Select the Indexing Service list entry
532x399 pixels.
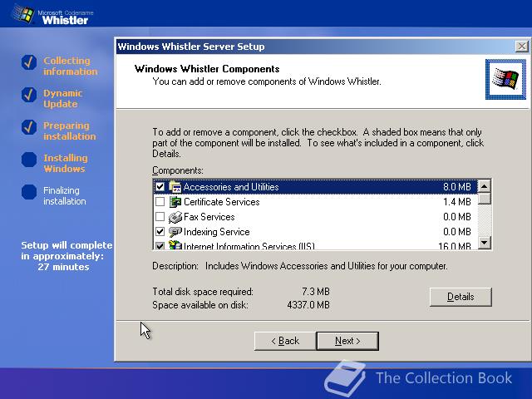[x=216, y=232]
